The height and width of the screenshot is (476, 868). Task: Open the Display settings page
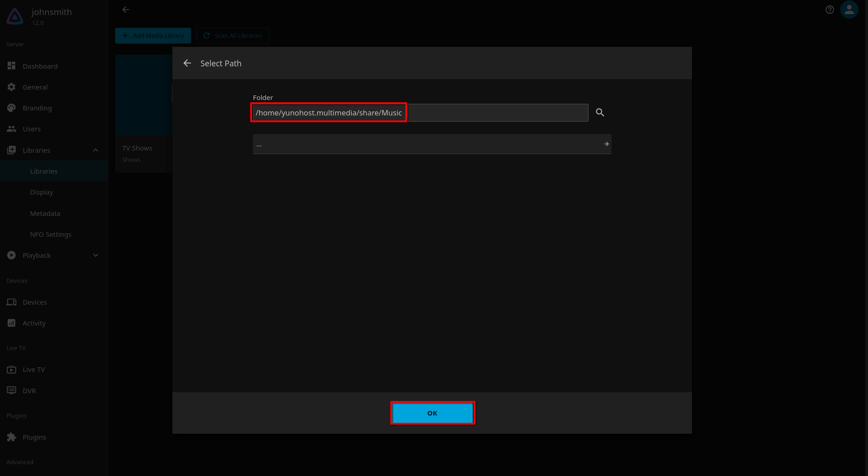pos(54,192)
